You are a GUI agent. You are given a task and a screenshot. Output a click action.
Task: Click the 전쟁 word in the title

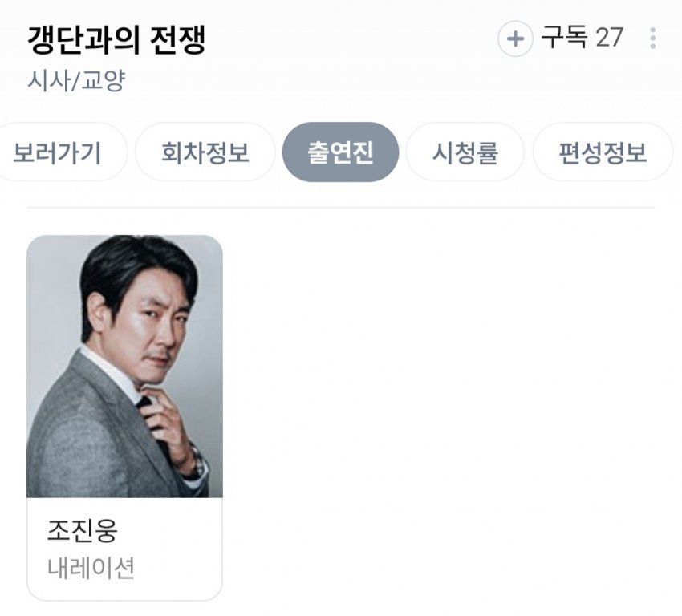coord(177,39)
